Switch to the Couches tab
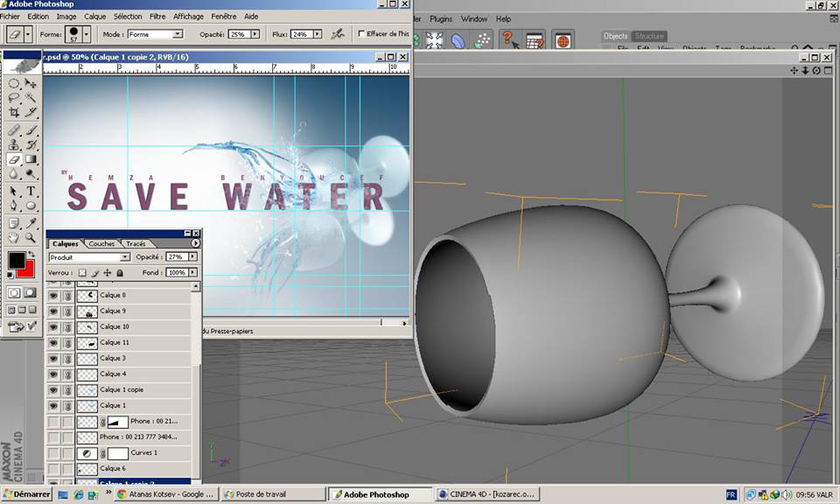Screen dimensions: 840x504 [x=101, y=243]
